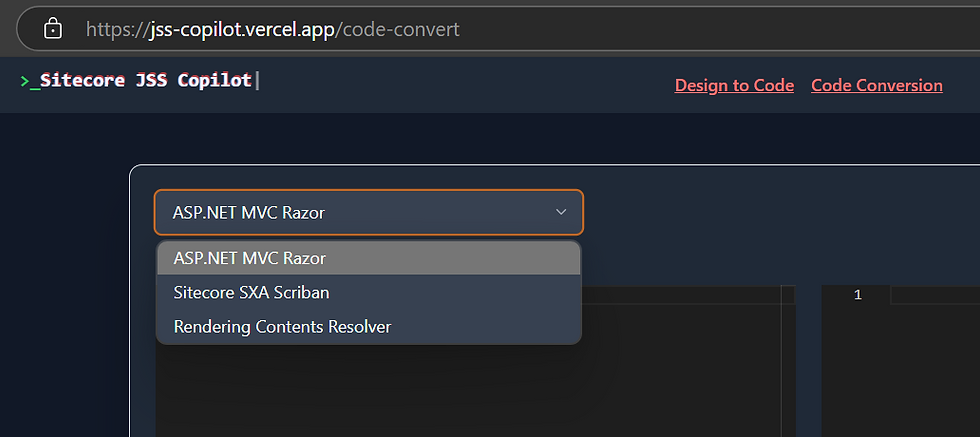Click the padlock site info icon
This screenshot has height=437, width=980.
coord(52,28)
